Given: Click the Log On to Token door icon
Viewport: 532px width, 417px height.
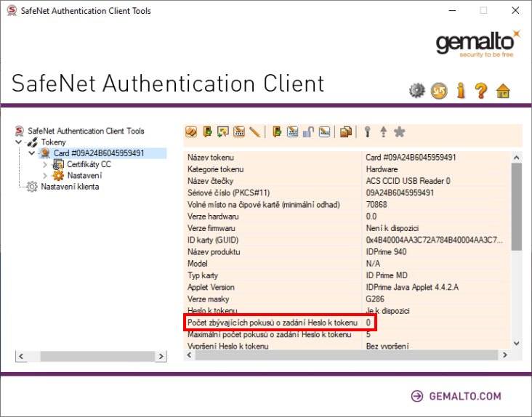Looking at the screenshot, I should coord(207,131).
